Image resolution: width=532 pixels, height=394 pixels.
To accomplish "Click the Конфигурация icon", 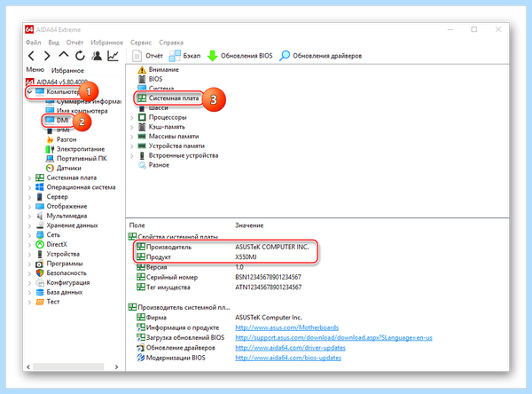I will coord(40,282).
